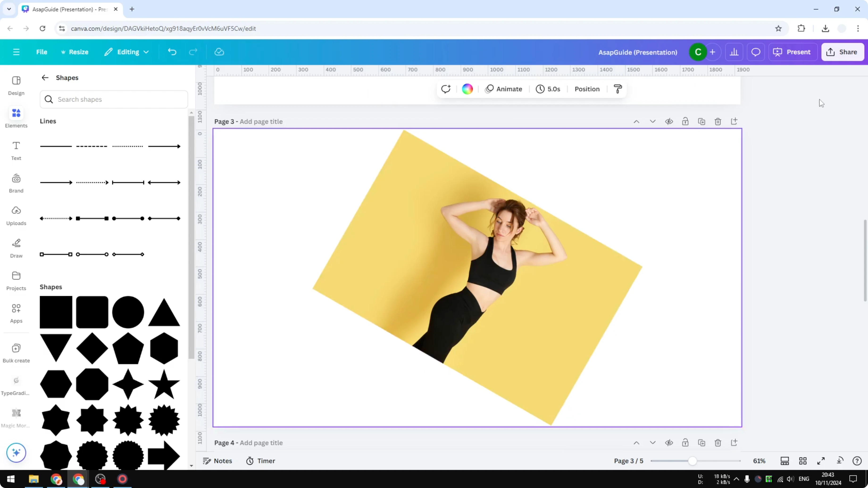868x488 pixels.
Task: Select the Text tool in the sidebar
Action: [16, 150]
